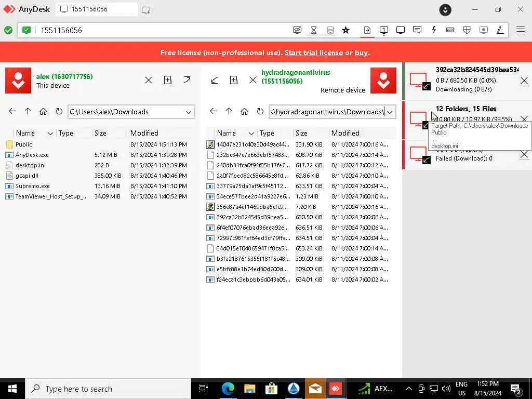
Task: Click the buy link in red banner
Action: coord(361,52)
